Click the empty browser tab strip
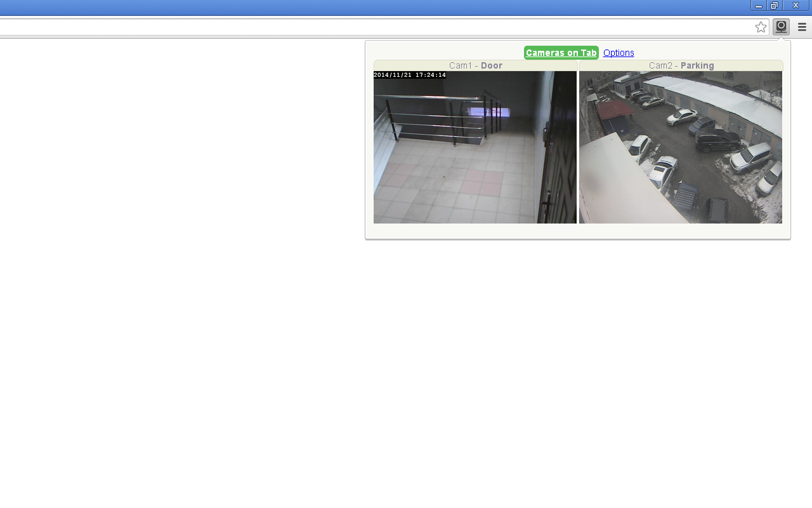Image resolution: width=812 pixels, height=508 pixels. (381, 8)
